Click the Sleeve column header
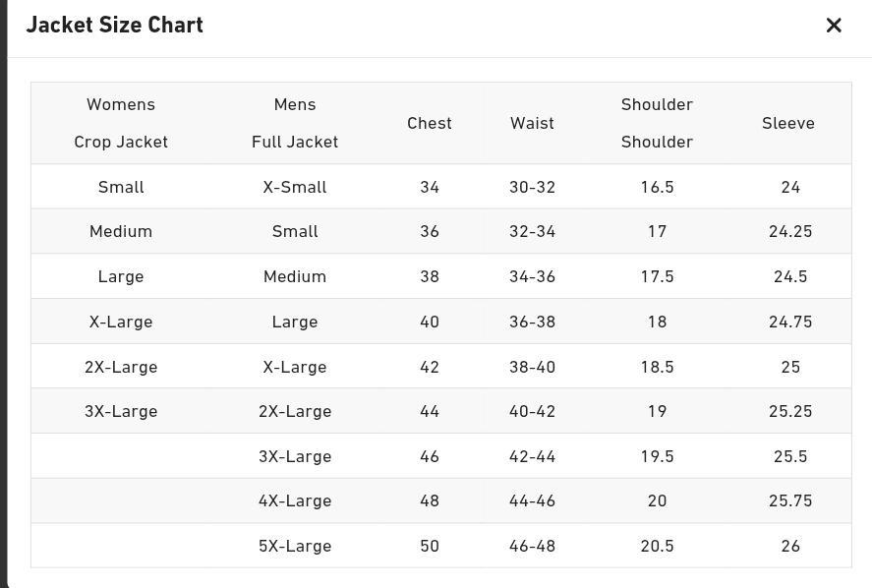 [788, 123]
